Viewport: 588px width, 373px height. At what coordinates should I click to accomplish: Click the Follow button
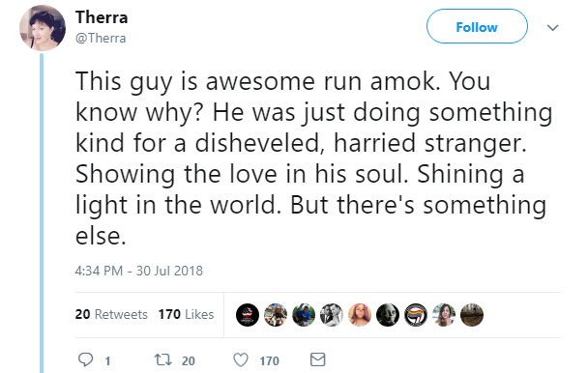[x=477, y=27]
